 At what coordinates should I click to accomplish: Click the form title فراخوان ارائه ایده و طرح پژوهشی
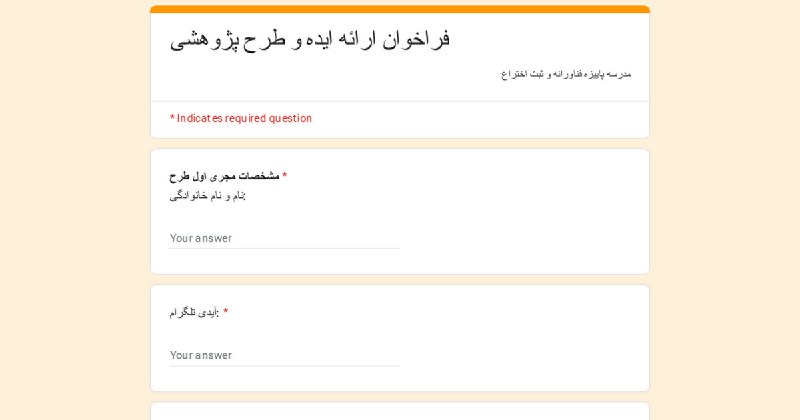310,40
